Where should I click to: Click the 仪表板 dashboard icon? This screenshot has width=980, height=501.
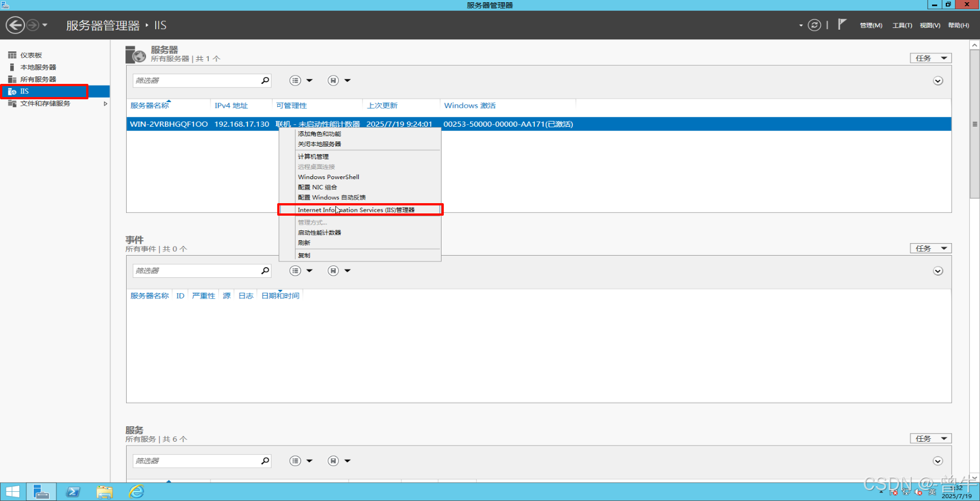[x=12, y=55]
